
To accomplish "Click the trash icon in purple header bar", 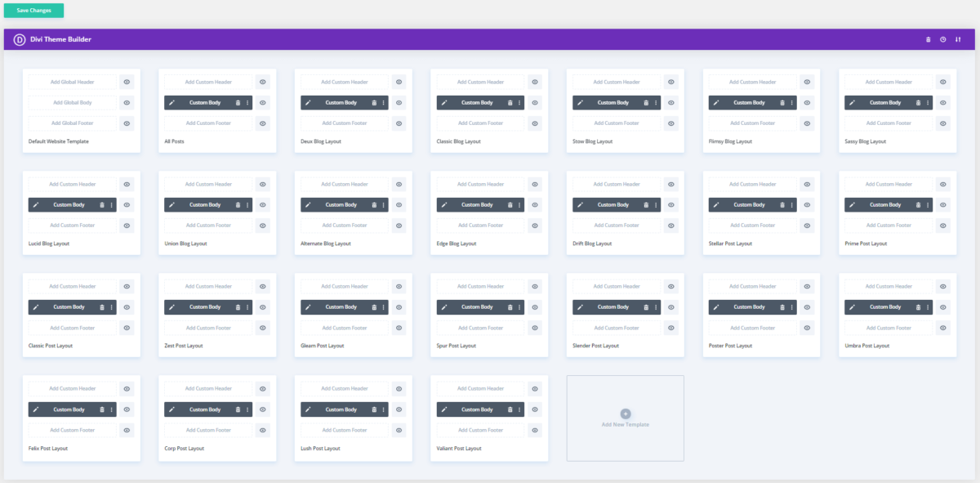I will tap(927, 38).
